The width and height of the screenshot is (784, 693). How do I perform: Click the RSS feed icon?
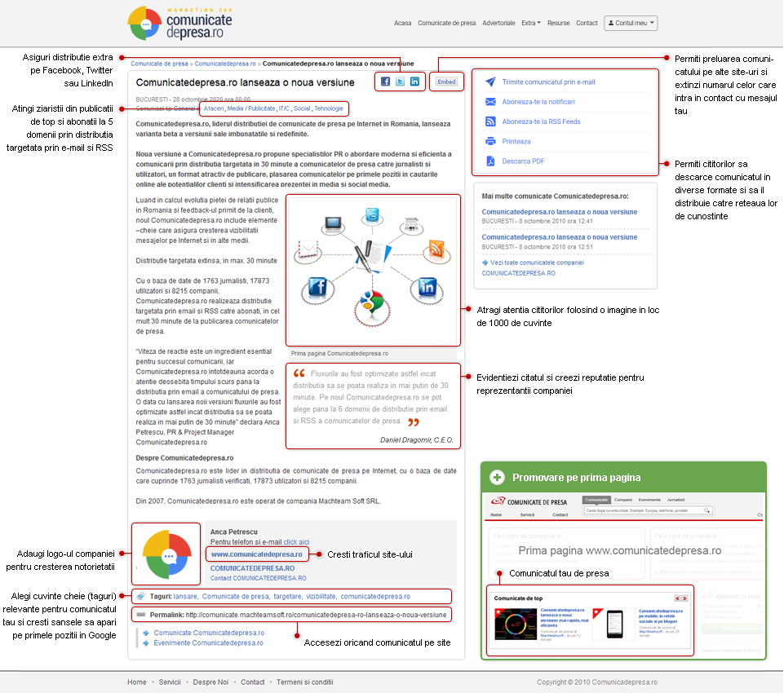coord(490,121)
